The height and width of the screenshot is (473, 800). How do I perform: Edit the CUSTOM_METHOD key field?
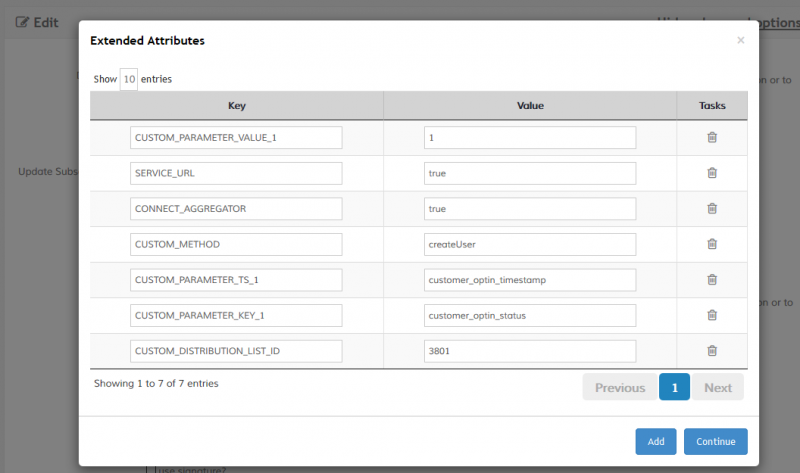[x=236, y=244]
